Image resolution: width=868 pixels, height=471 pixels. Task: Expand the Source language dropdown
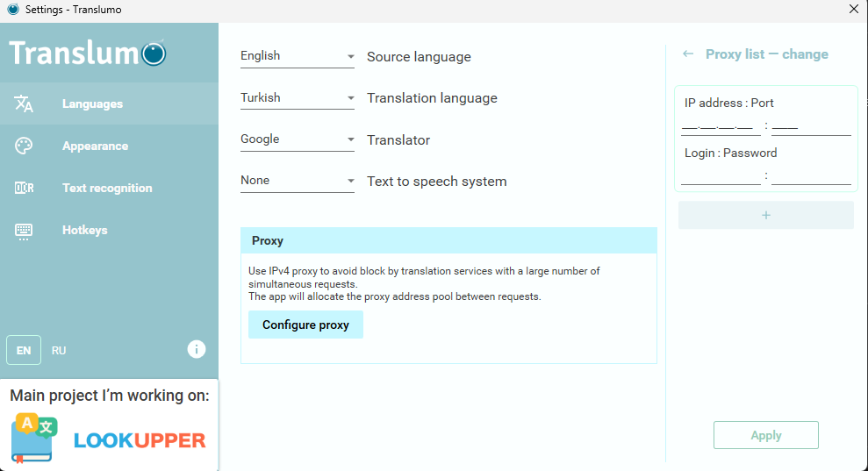pyautogui.click(x=298, y=56)
